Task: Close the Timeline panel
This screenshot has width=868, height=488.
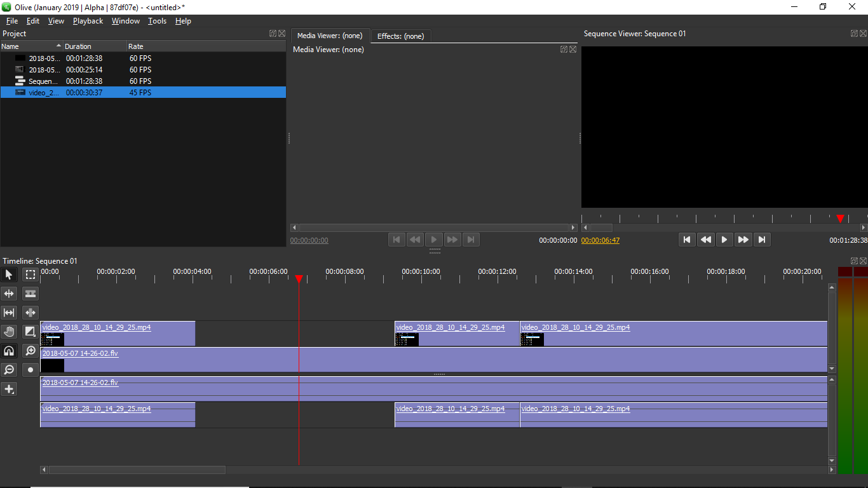Action: pyautogui.click(x=864, y=261)
